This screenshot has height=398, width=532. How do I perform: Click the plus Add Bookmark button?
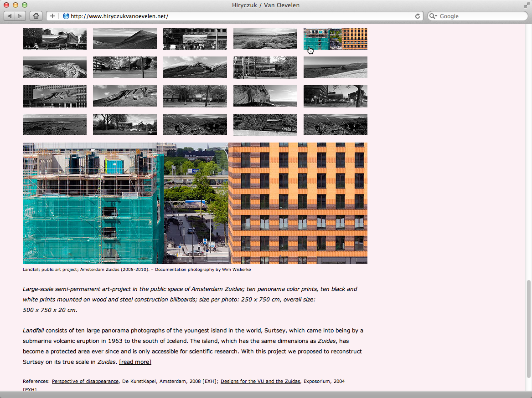pyautogui.click(x=52, y=16)
